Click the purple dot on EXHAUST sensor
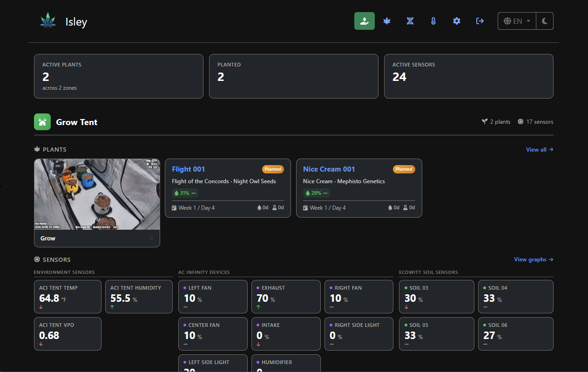This screenshot has height=372, width=588. click(x=258, y=287)
